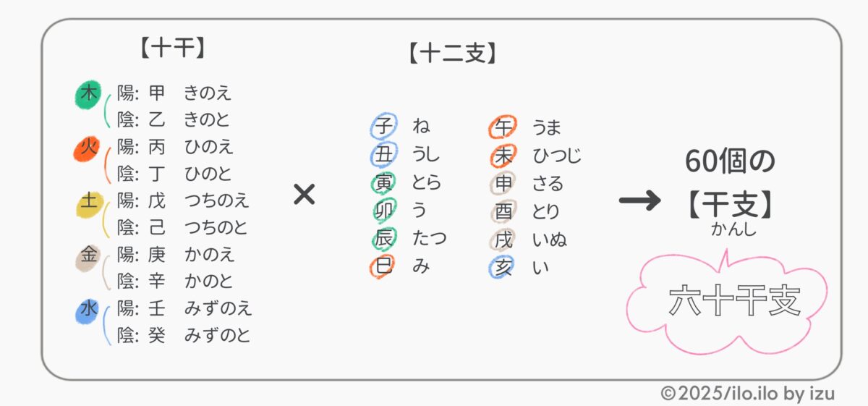Click the circled 酉 rooster character

pyautogui.click(x=502, y=211)
